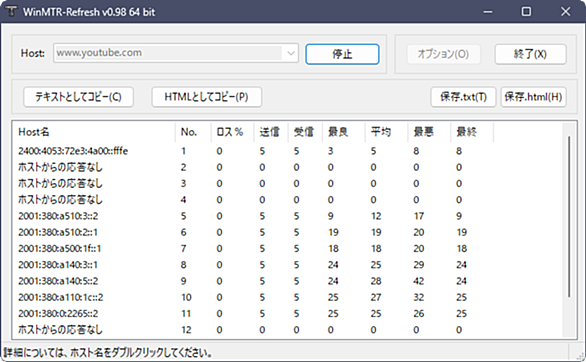
Task: Click worst value 26 in hop 11
Action: pos(419,313)
